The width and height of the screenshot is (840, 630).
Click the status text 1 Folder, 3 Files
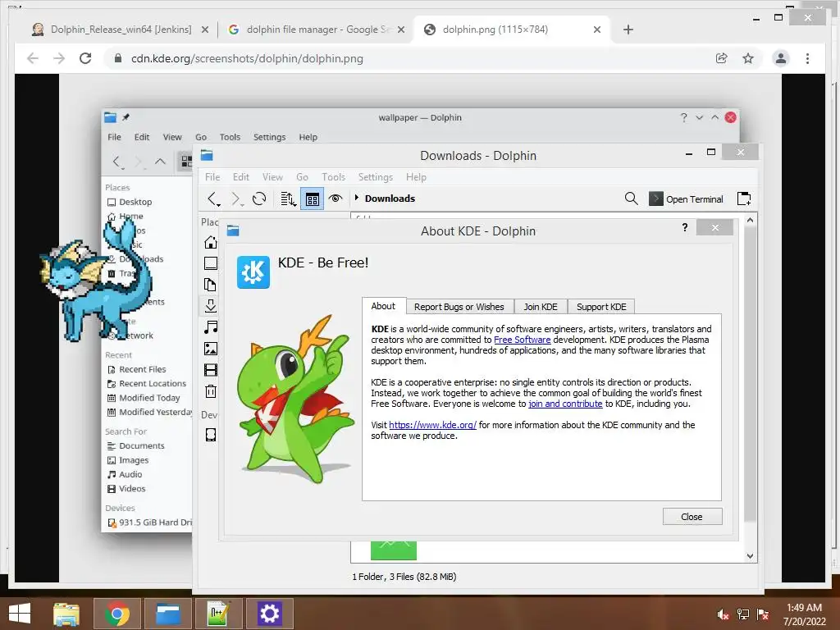point(404,577)
